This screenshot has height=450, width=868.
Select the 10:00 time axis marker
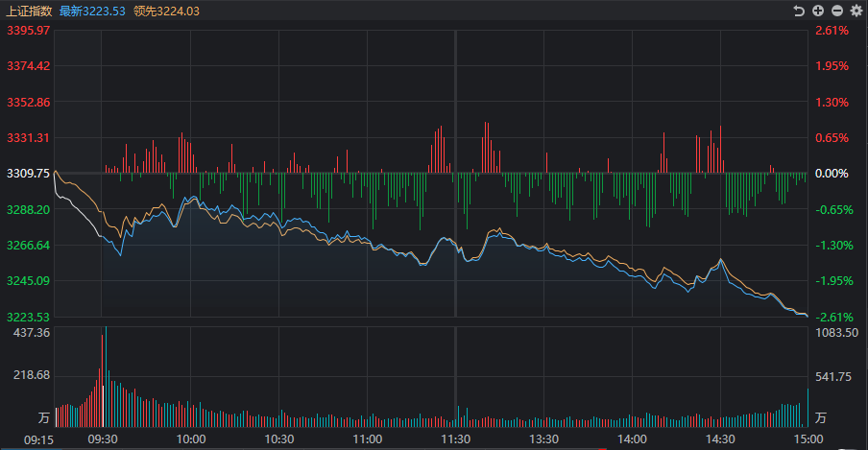point(191,438)
